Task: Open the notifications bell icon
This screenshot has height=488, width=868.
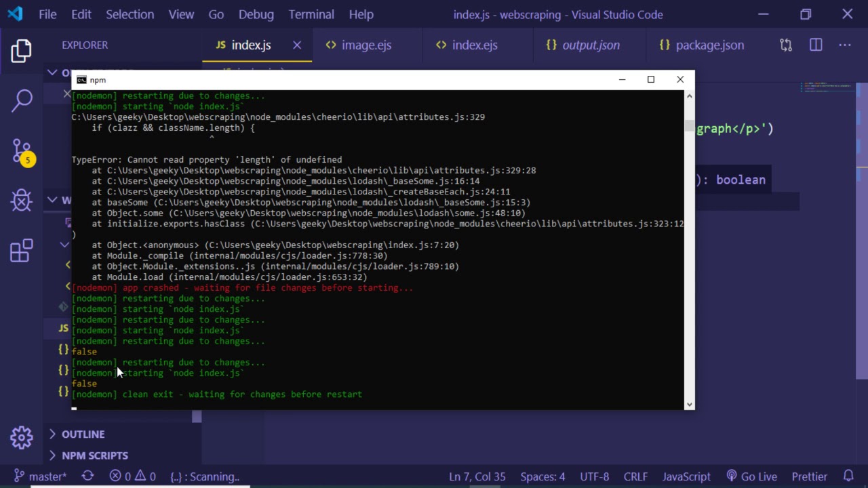Action: [x=848, y=476]
